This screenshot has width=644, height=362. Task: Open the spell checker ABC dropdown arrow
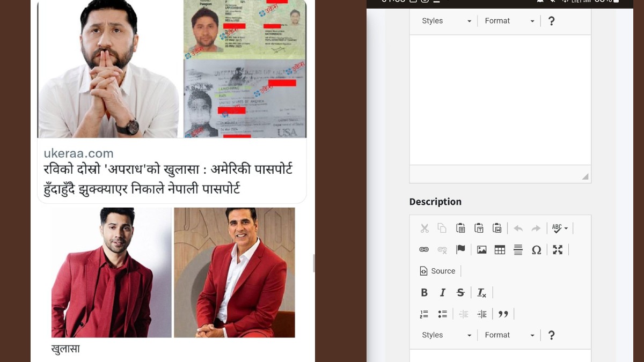click(565, 228)
